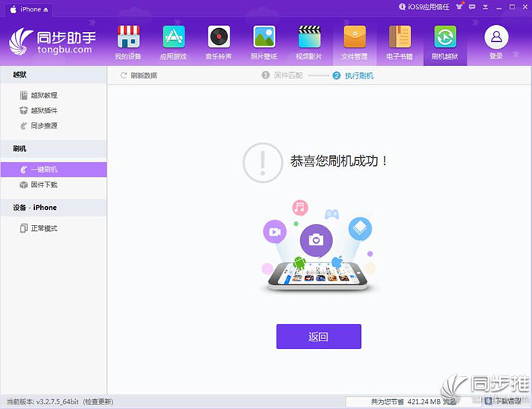Open 文件管理 file management section
The height and width of the screenshot is (409, 532).
355,43
